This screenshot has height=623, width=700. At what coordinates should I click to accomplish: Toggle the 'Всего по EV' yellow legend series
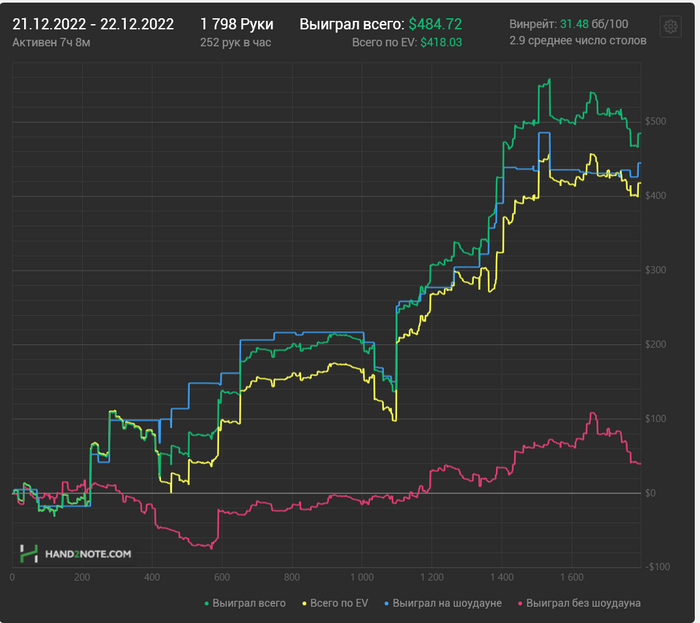pyautogui.click(x=335, y=603)
